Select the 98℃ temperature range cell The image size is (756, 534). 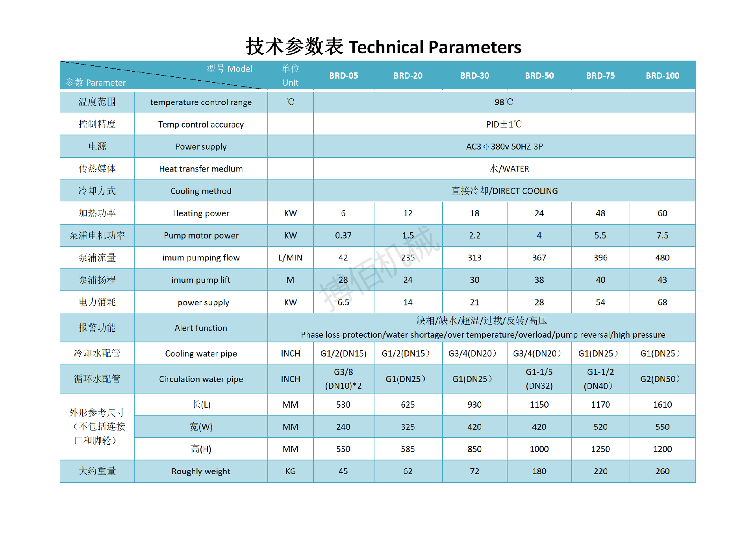[x=504, y=102]
